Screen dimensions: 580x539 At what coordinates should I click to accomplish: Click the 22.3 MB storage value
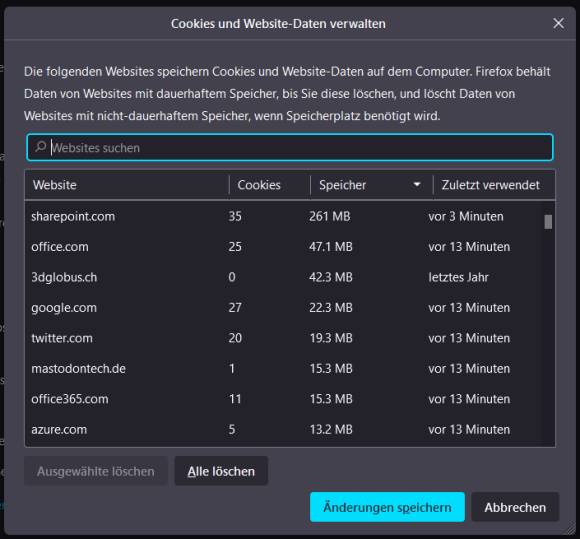[x=331, y=307]
